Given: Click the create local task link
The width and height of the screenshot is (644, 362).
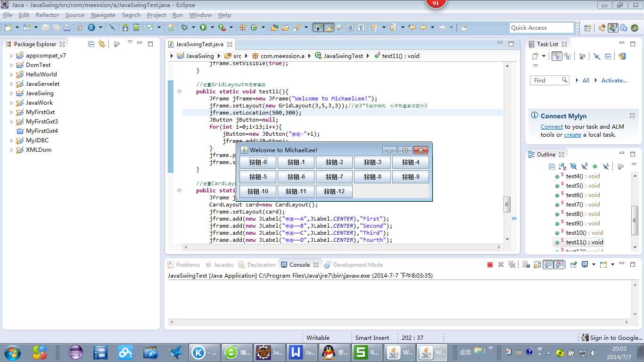Looking at the screenshot, I should point(572,135).
